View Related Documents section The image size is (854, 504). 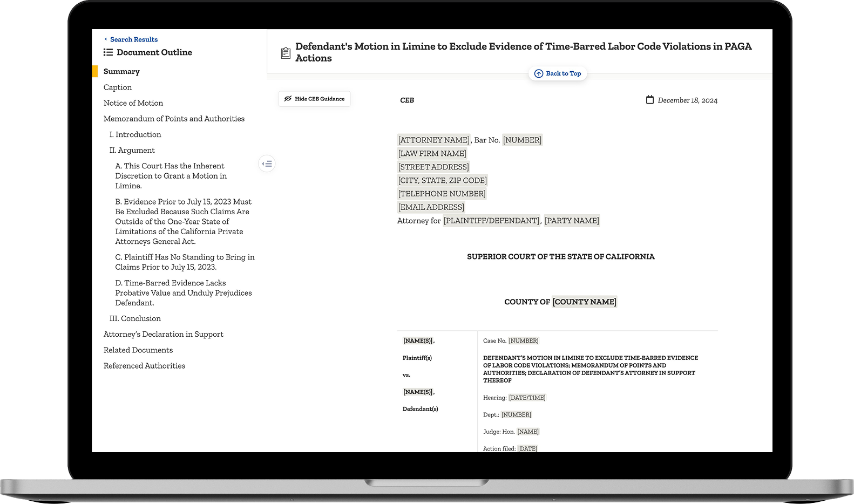138,350
